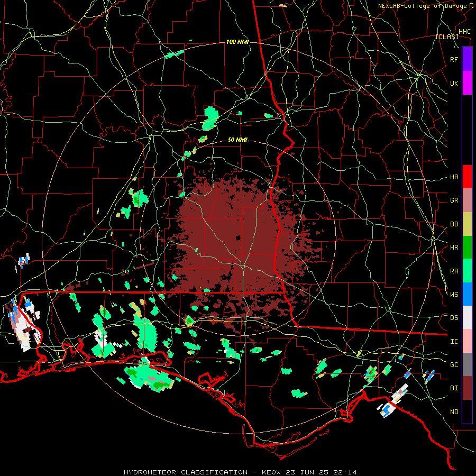
Task: Click the HHC product label
Action: click(x=464, y=32)
